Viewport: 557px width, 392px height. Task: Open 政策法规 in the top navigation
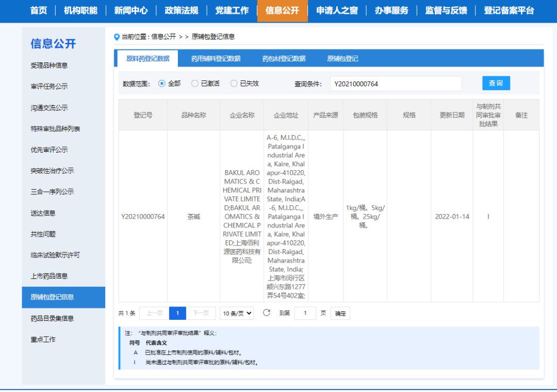click(x=182, y=10)
